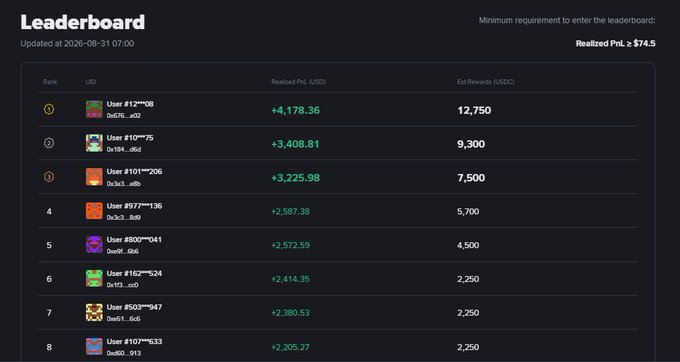The image size is (680, 362).
Task: Open avatar of User #977***136
Action: tap(94, 211)
